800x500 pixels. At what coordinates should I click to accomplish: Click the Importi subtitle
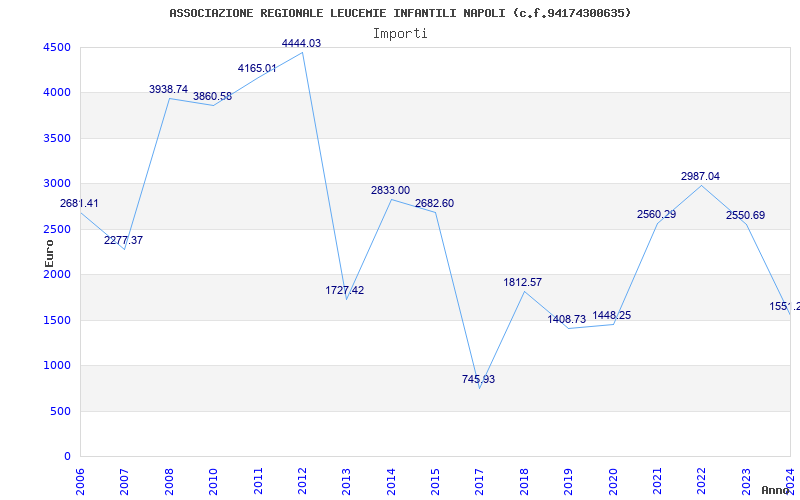coord(400,34)
